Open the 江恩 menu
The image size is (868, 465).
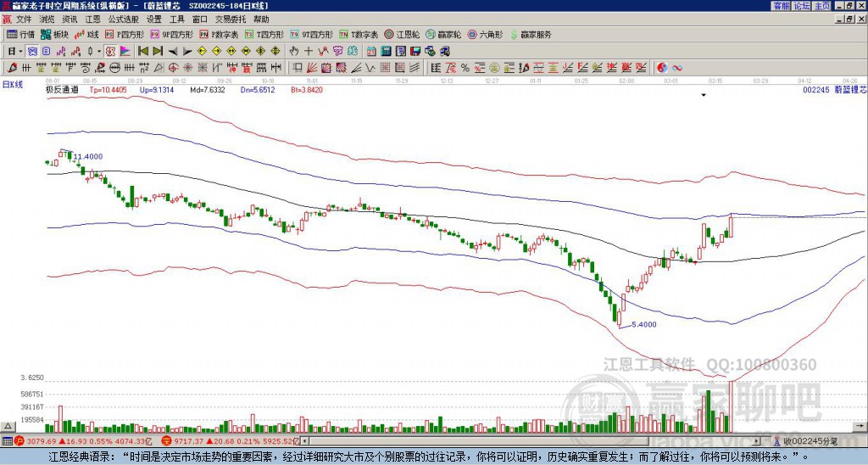tap(92, 20)
